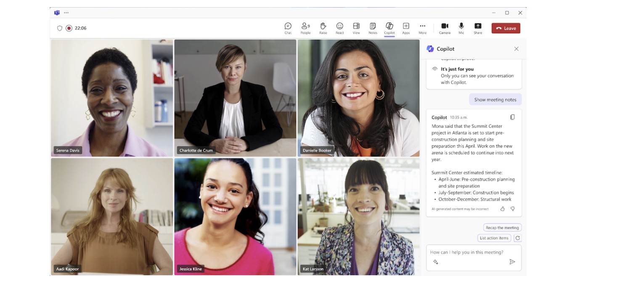Copy the Copilot response text
The height and width of the screenshot is (292, 644).
(x=512, y=117)
